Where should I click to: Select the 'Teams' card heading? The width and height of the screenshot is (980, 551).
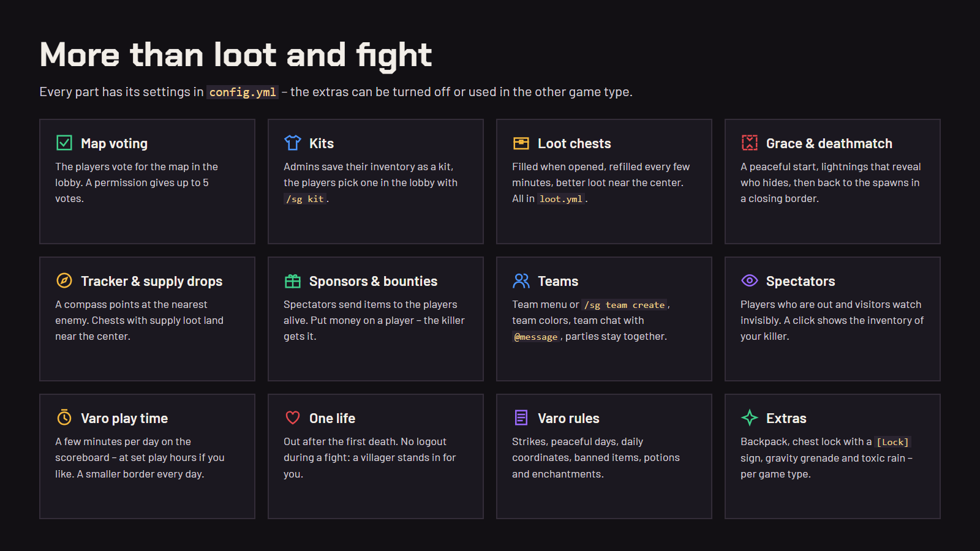point(558,281)
